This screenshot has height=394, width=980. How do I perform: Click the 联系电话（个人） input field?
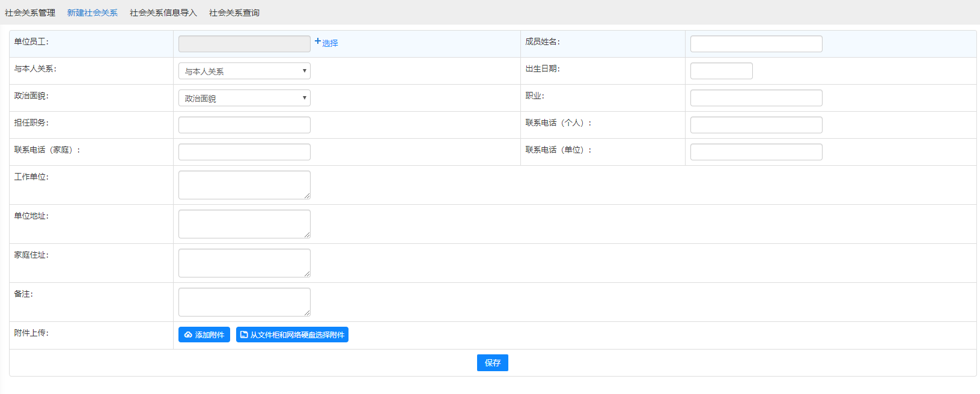pyautogui.click(x=756, y=125)
